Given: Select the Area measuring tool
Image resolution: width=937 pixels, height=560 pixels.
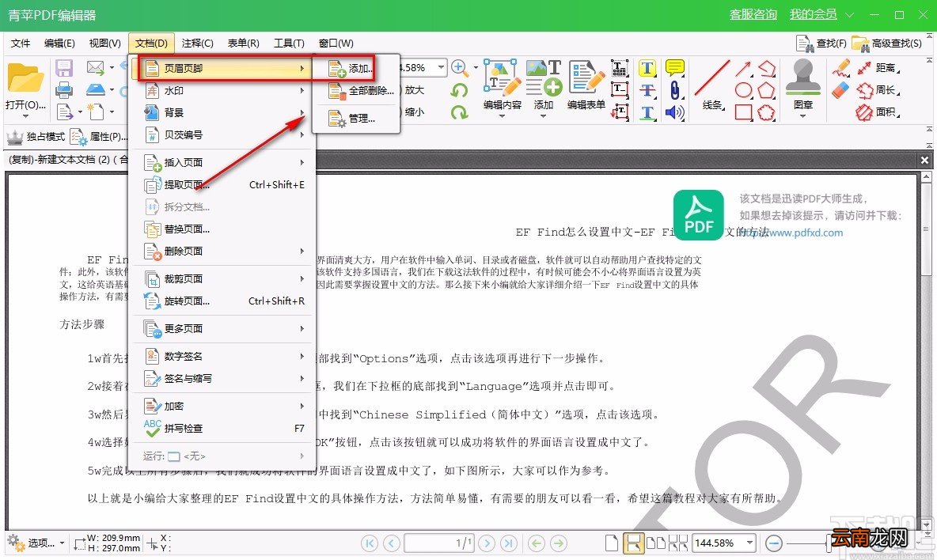Looking at the screenshot, I should 878,112.
